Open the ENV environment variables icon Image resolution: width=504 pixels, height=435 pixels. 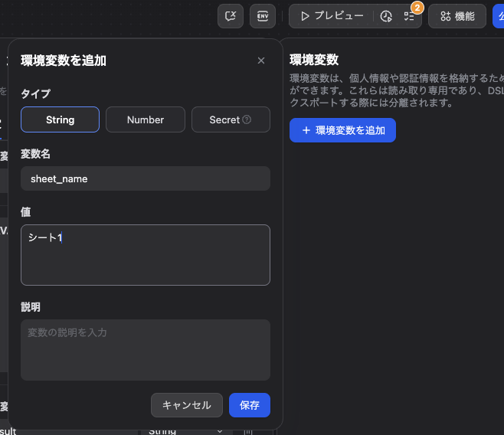click(263, 16)
